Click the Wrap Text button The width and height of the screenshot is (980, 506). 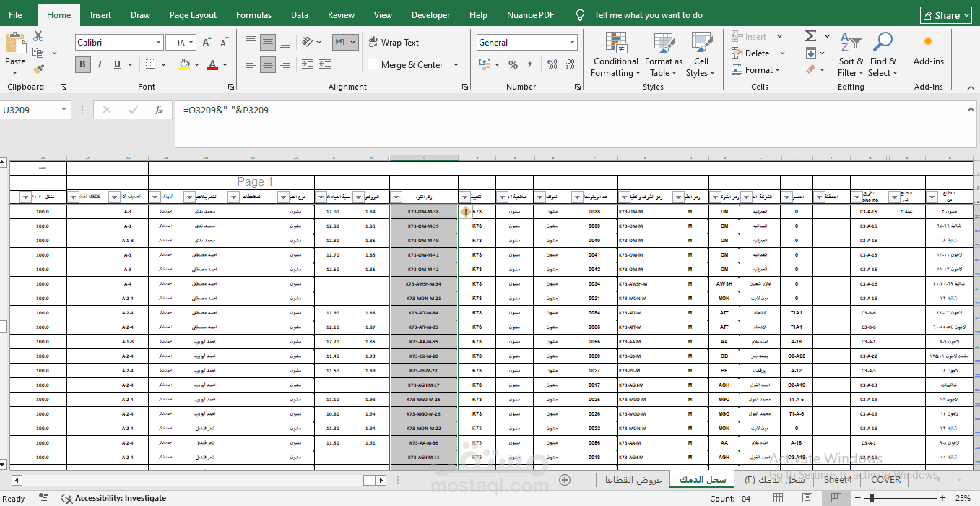(394, 42)
